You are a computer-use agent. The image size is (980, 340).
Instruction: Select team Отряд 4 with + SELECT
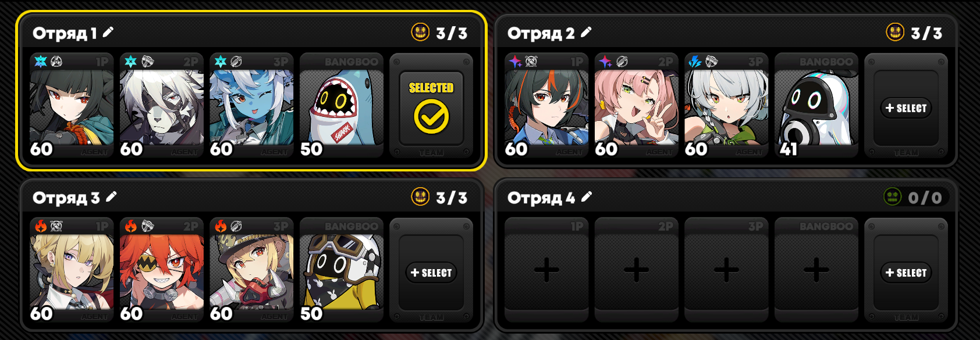point(906,273)
